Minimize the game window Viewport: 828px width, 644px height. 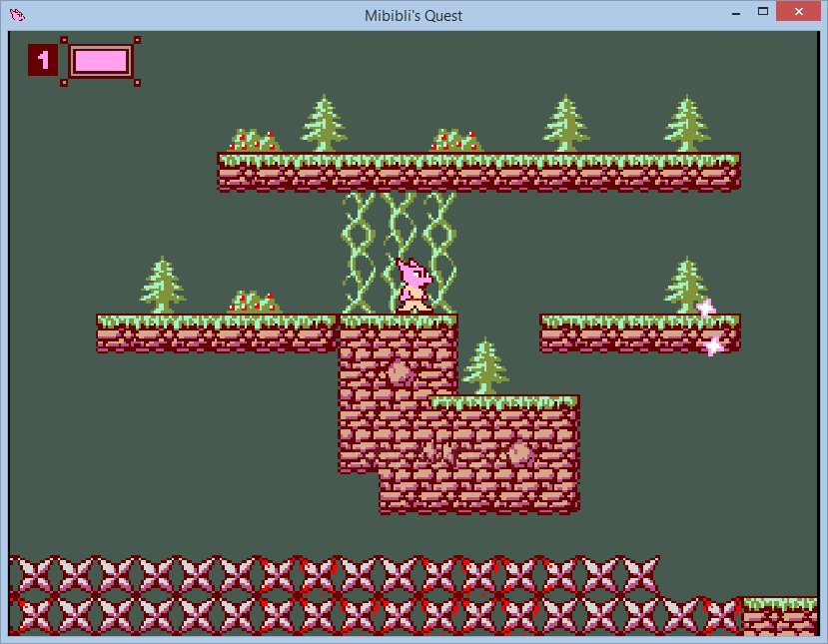coord(736,13)
